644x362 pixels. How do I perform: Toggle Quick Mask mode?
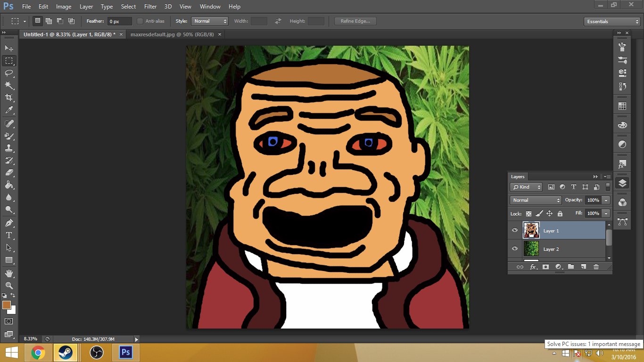[x=9, y=321]
